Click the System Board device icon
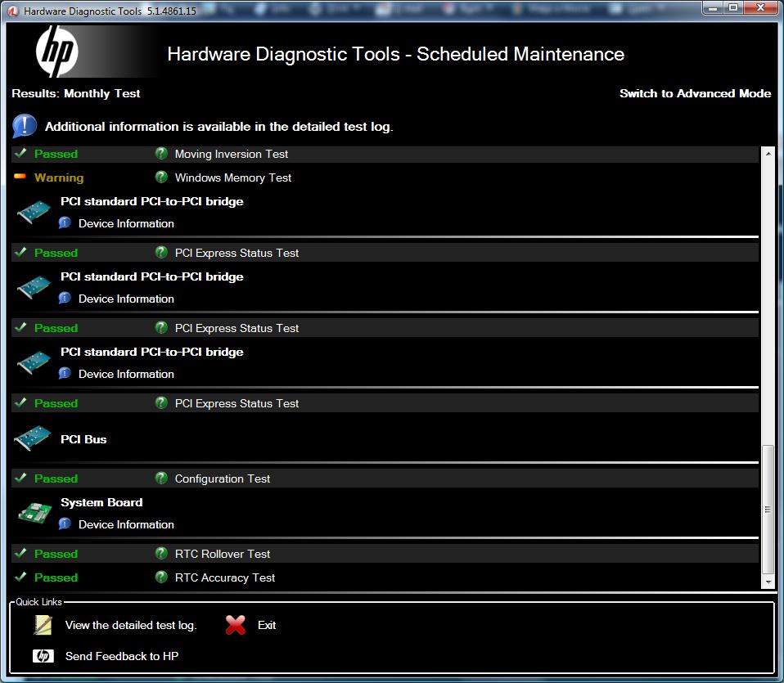Viewport: 784px width, 683px height. tap(34, 513)
